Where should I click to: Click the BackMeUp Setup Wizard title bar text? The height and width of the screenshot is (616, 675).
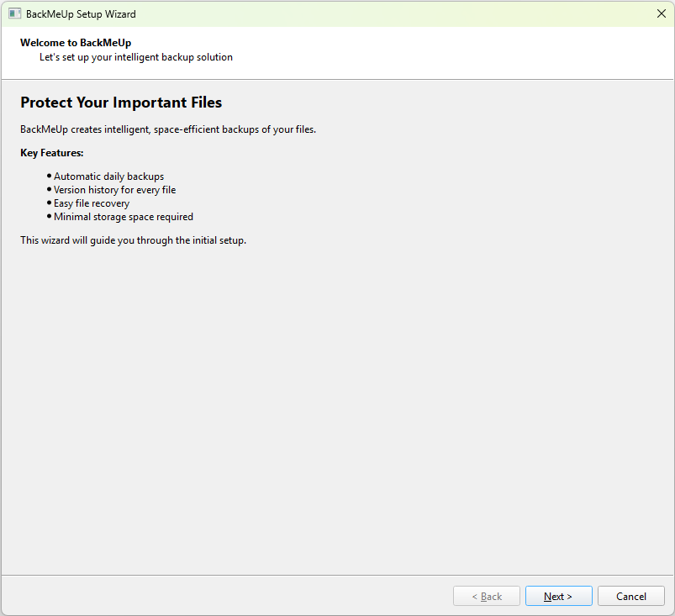click(x=82, y=13)
